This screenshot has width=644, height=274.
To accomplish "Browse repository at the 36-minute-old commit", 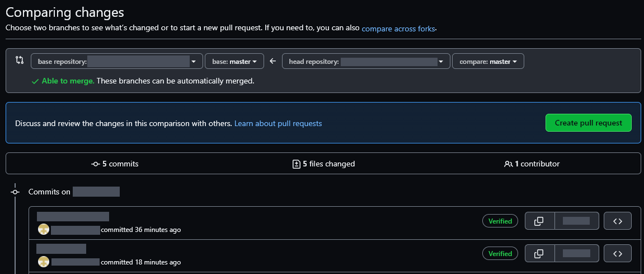I will [x=618, y=221].
